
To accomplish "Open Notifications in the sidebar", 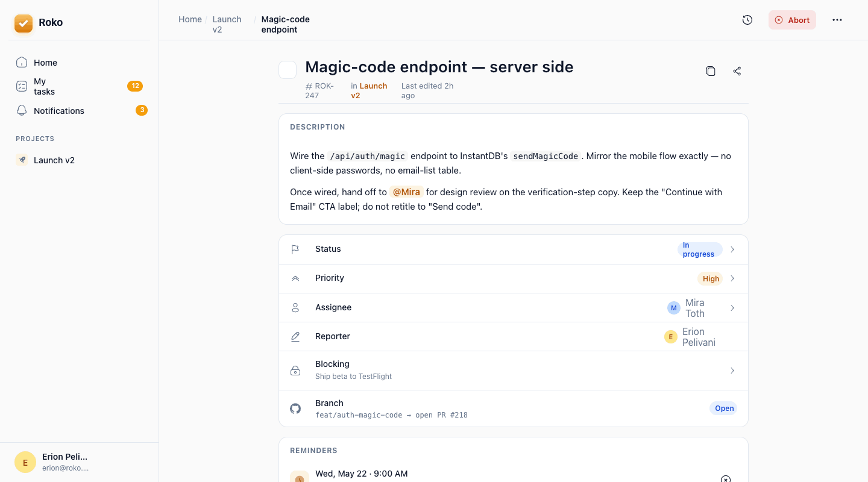I will (80, 111).
